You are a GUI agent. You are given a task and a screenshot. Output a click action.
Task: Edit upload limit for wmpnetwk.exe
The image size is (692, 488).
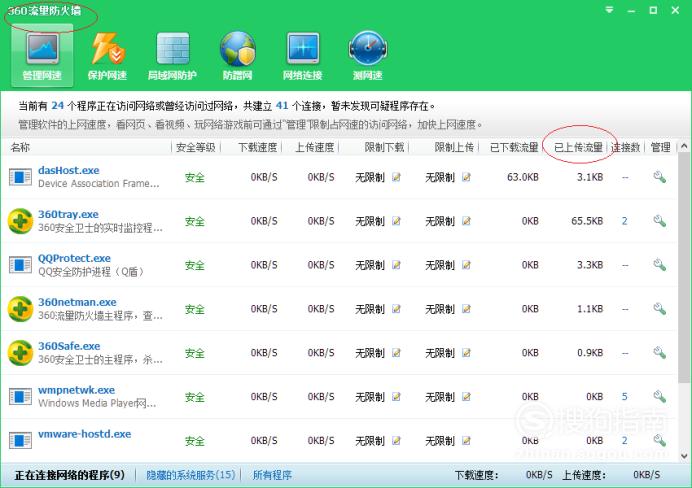[466, 397]
